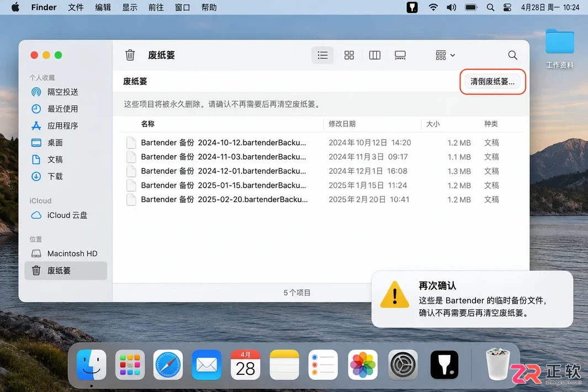Sort by 名称 column header
Screen dimensions: 588x392
(x=148, y=124)
